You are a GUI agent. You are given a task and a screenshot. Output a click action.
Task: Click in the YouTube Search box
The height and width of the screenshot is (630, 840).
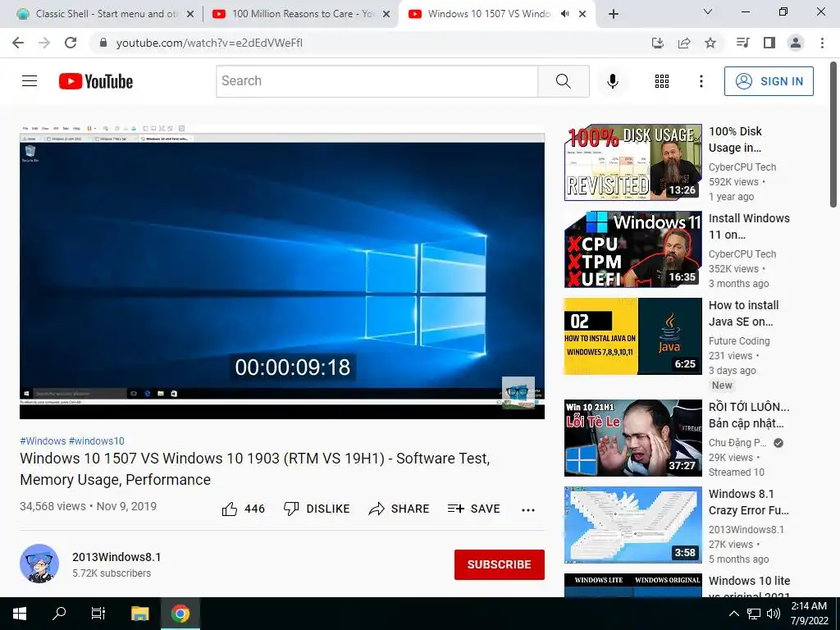click(377, 81)
